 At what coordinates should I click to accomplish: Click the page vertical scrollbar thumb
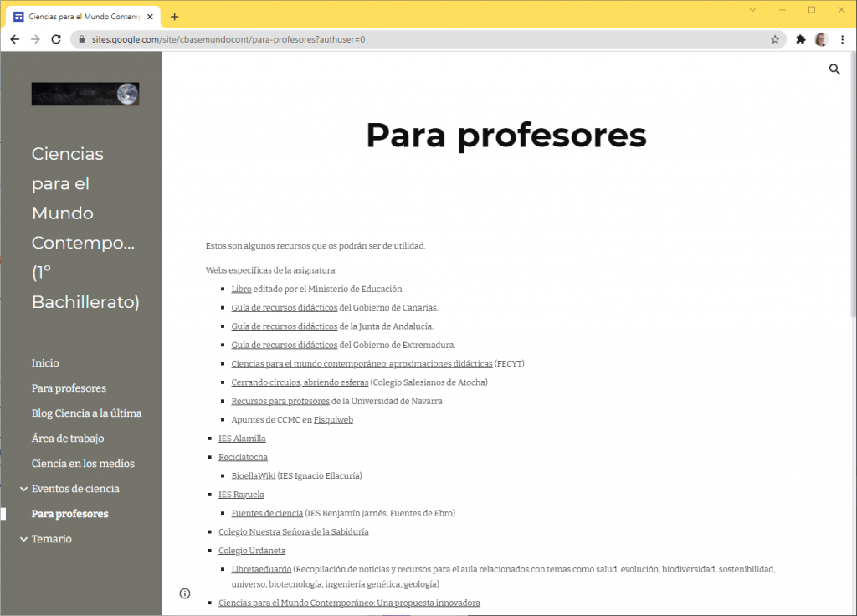tap(853, 186)
